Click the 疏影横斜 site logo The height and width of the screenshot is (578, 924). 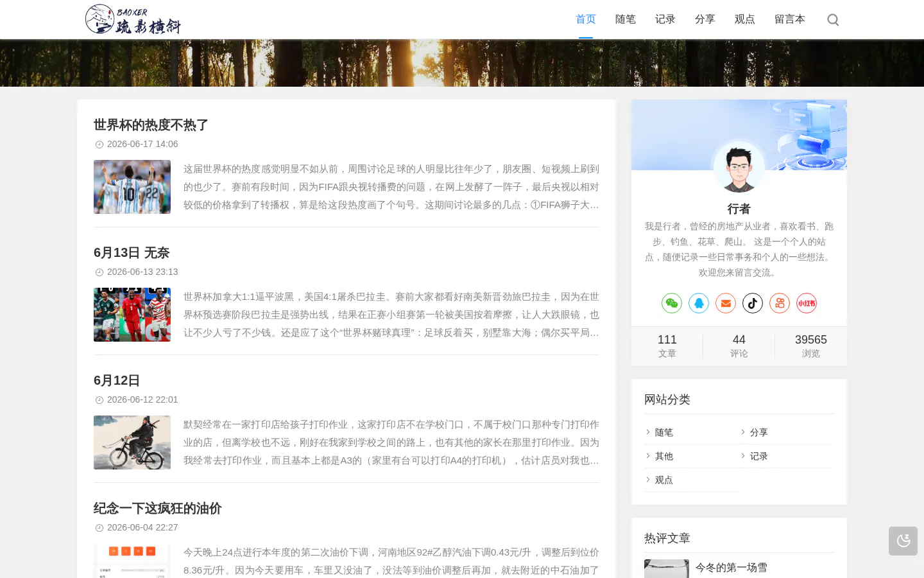133,19
